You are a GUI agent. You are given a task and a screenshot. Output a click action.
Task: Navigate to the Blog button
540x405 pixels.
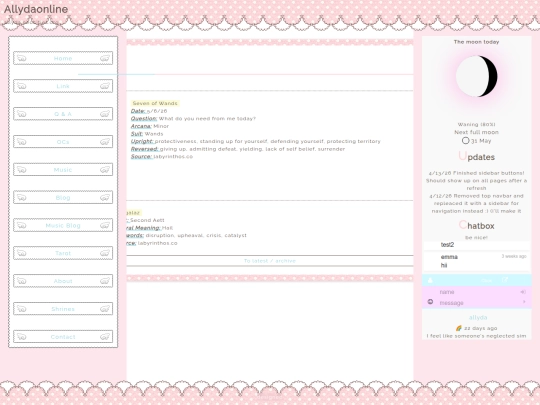point(63,197)
